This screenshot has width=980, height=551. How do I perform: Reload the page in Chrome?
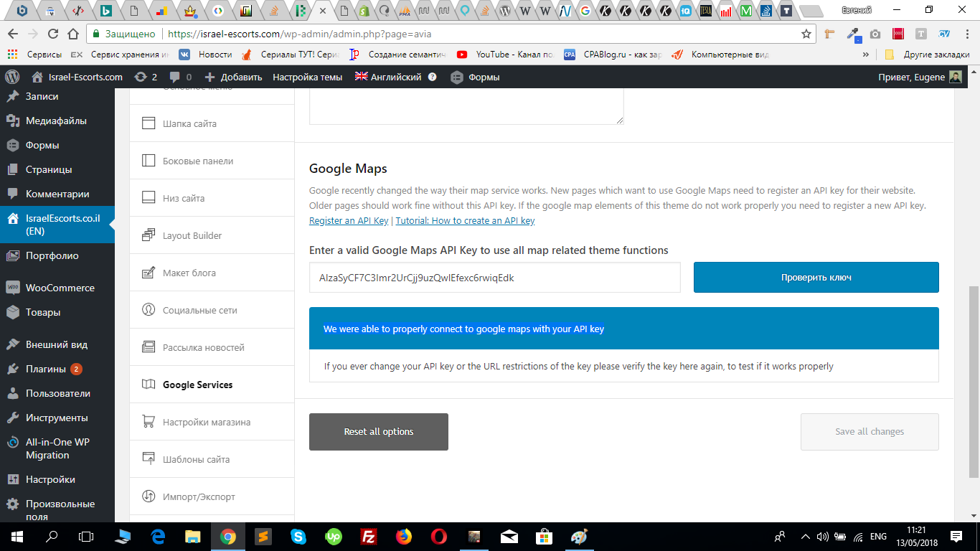(52, 34)
